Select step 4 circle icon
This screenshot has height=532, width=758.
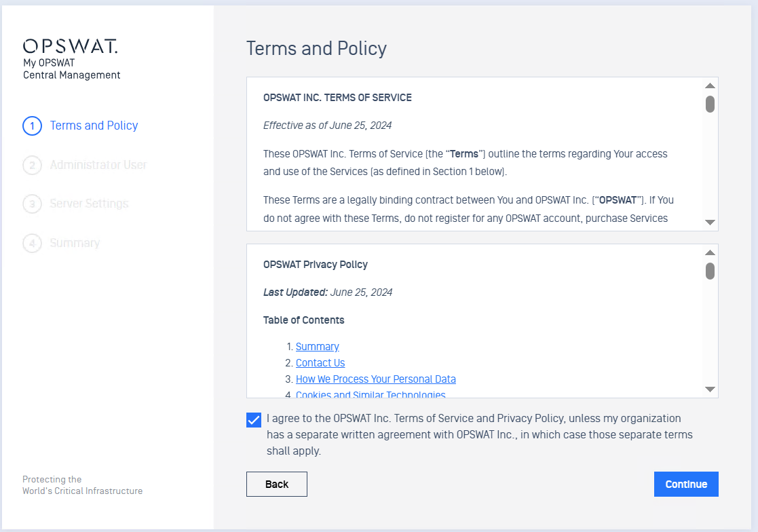pyautogui.click(x=32, y=243)
